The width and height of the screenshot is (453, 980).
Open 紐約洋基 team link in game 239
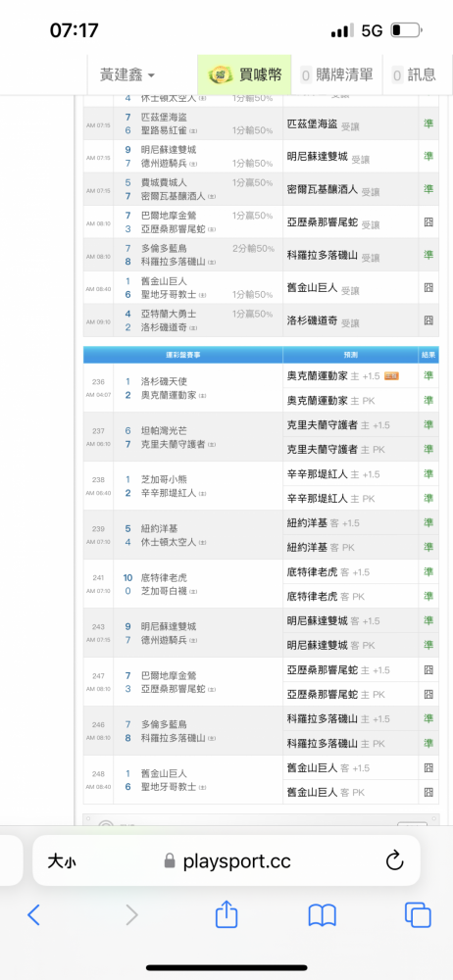click(x=160, y=529)
